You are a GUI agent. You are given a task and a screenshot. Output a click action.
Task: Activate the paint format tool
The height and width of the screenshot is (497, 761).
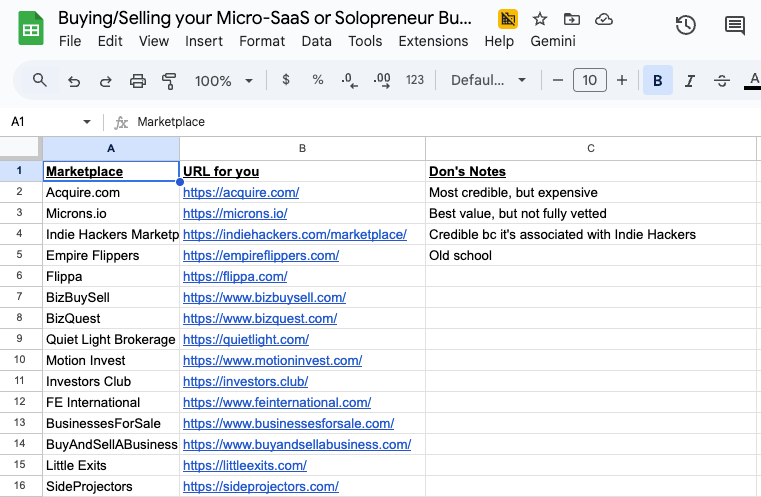click(x=169, y=81)
